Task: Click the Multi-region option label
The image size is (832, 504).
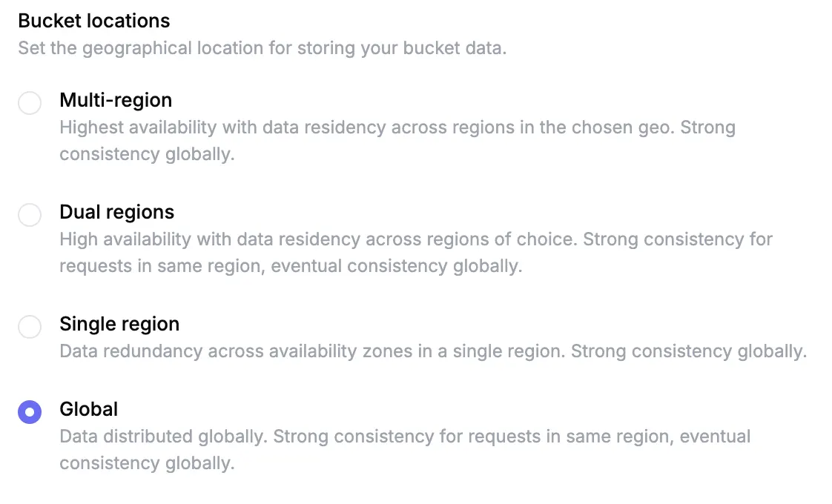Action: (x=116, y=100)
